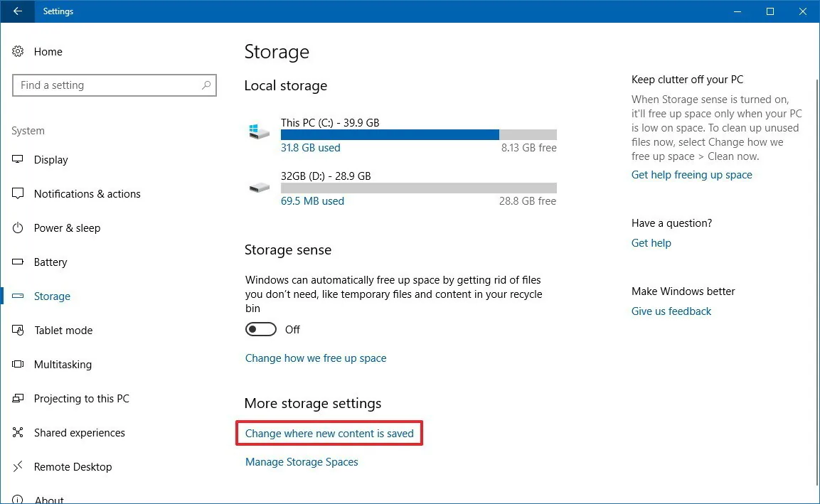Click the vertical scrollbar on the right
This screenshot has height=504, width=820.
pos(817,282)
